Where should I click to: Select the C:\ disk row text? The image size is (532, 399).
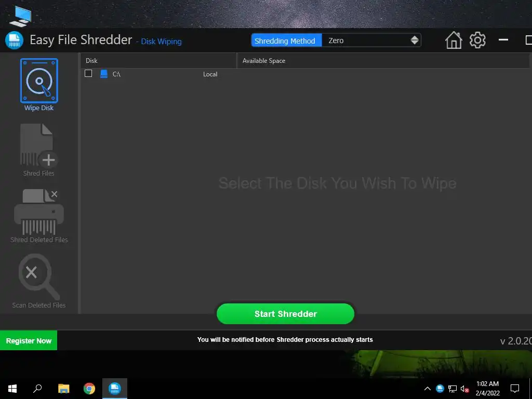pyautogui.click(x=116, y=74)
